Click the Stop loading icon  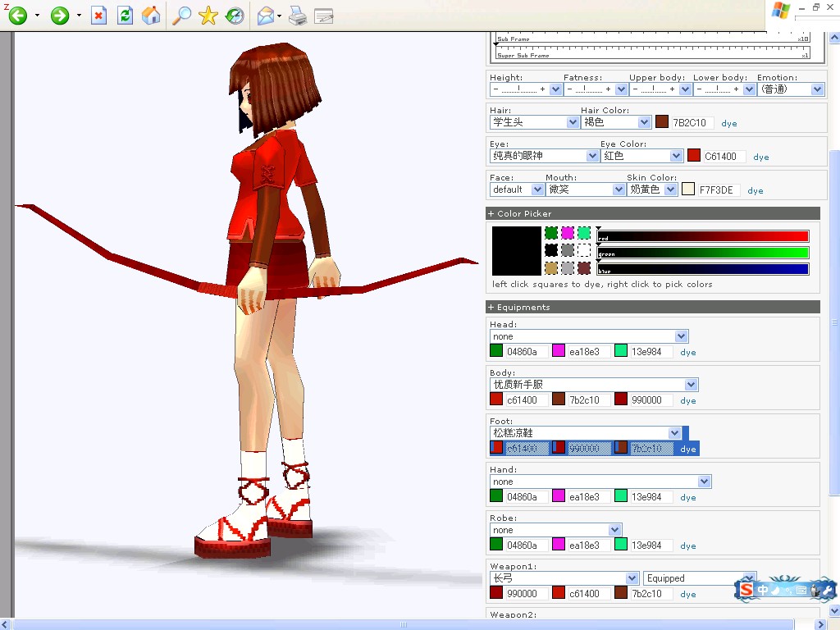point(98,16)
